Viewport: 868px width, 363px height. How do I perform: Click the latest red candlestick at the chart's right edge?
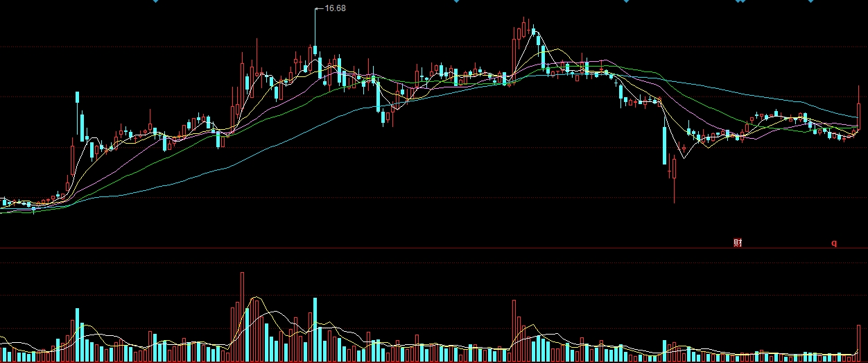pos(859,109)
